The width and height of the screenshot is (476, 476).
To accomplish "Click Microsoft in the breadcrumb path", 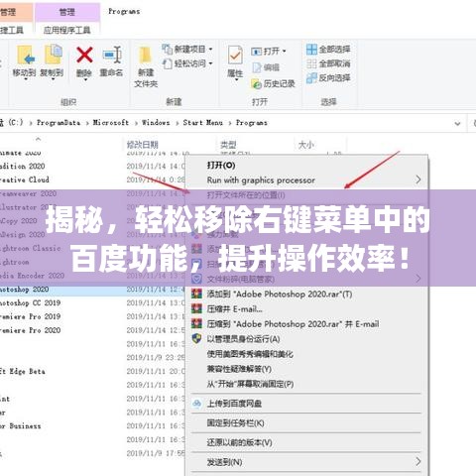I will (x=110, y=123).
